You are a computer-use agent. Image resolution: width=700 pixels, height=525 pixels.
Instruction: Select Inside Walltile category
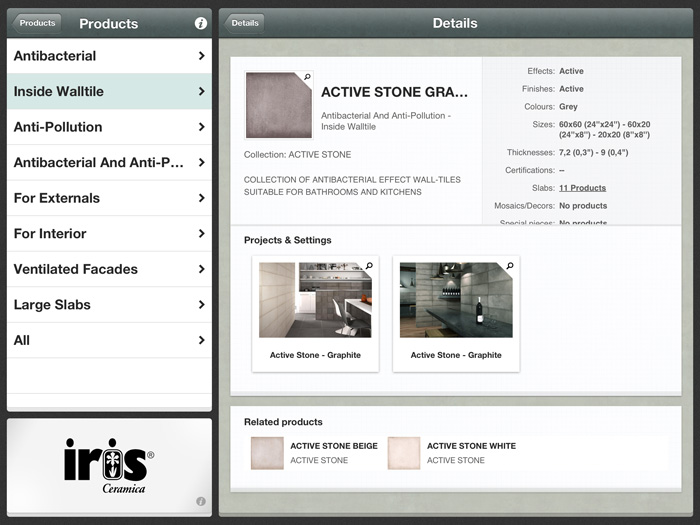pos(109,92)
